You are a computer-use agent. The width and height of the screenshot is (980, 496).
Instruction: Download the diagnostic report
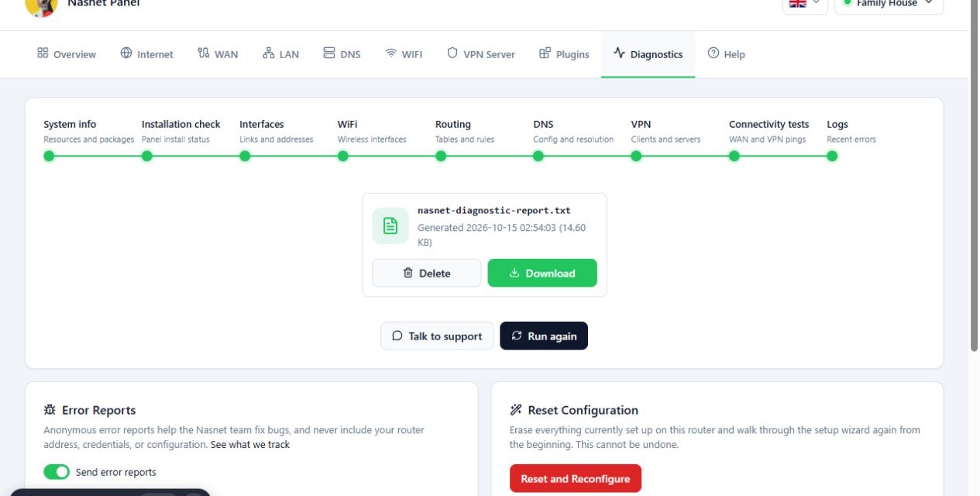pyautogui.click(x=542, y=273)
